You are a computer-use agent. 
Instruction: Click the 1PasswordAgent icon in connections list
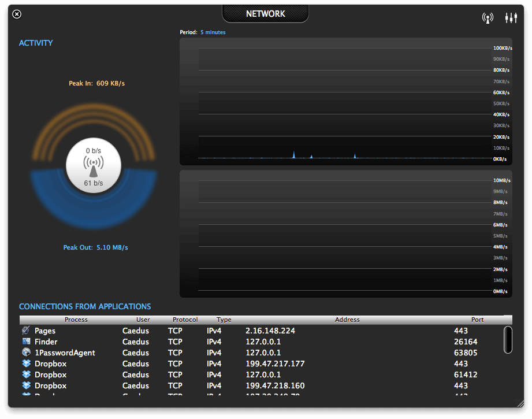[26, 352]
